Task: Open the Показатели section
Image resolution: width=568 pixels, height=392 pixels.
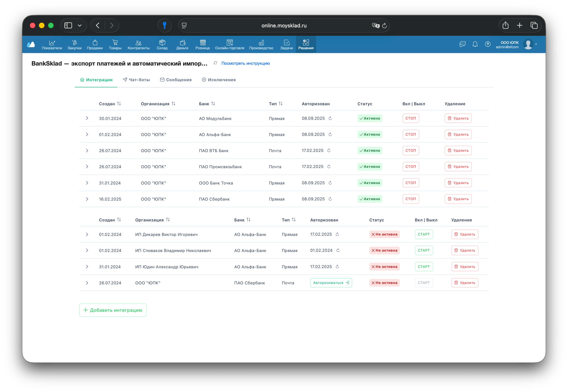Action: [x=52, y=45]
